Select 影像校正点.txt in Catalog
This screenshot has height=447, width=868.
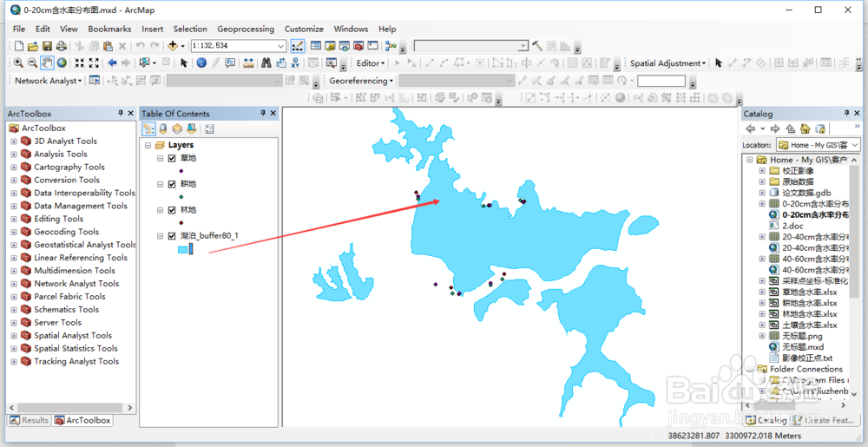click(x=807, y=358)
